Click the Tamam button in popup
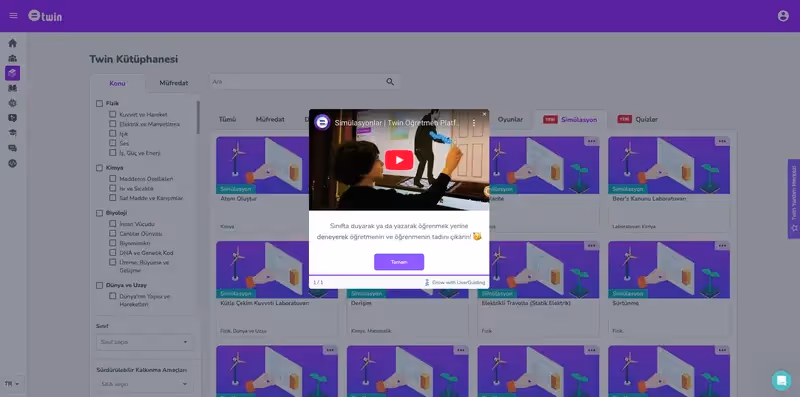800x397 pixels. tap(399, 262)
